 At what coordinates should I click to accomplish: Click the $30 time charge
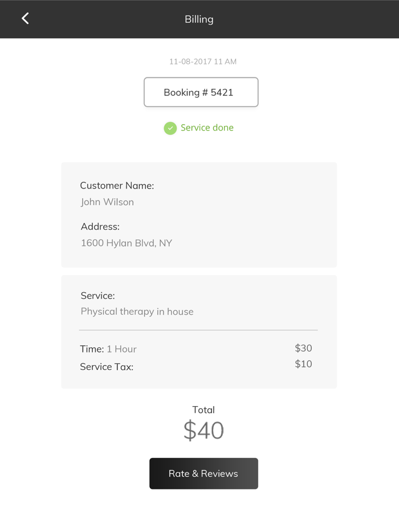(x=303, y=348)
